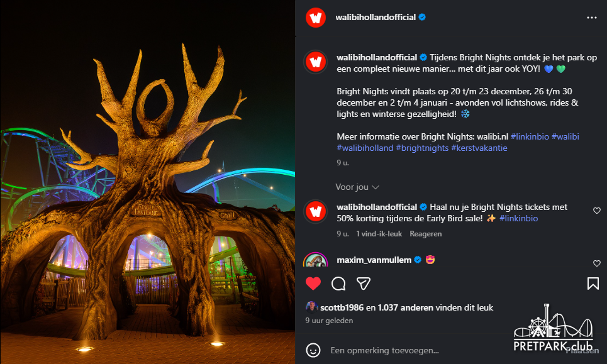607x364 pixels.
Task: Open the maxim_vanmullem profile avatar
Action: 316,260
